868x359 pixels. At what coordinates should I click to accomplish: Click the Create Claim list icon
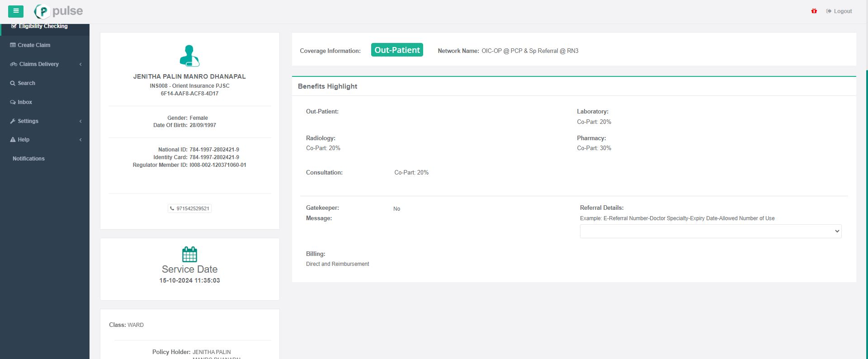tap(13, 45)
